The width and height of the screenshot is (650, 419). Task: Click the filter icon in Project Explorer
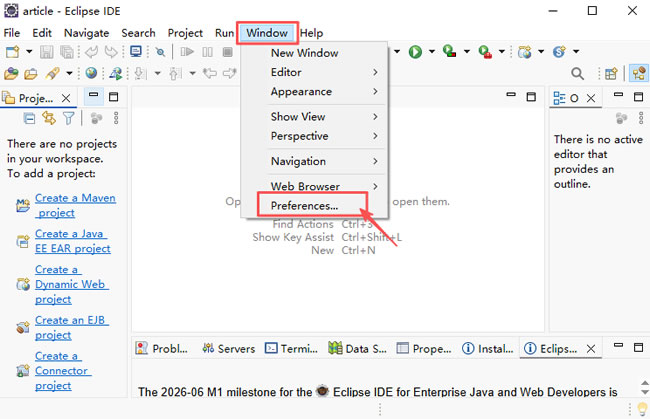(x=68, y=118)
